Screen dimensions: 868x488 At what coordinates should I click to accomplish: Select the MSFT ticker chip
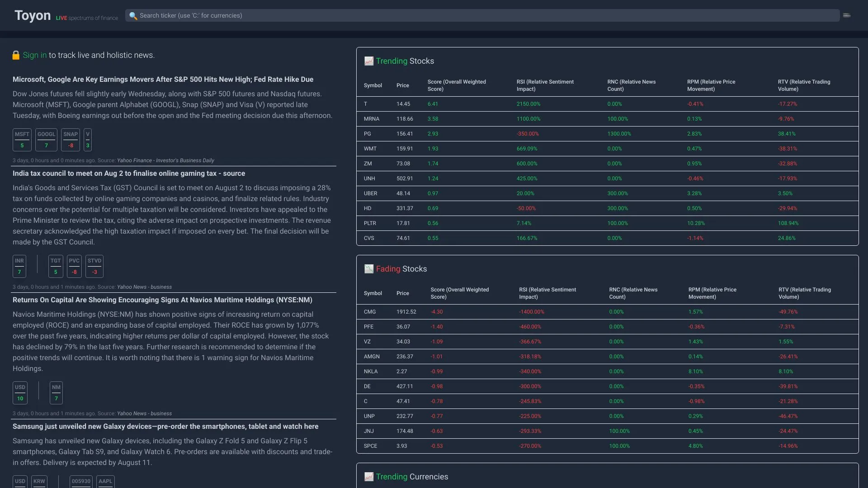click(22, 140)
